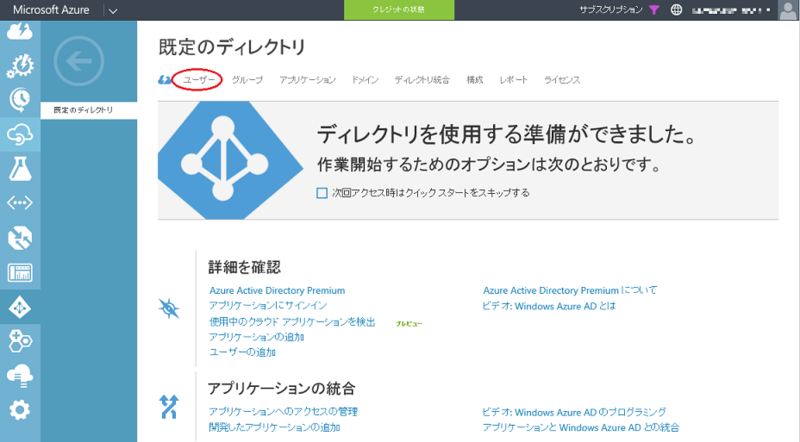Image resolution: width=800 pixels, height=442 pixels.
Task: Go back using the circular arrow button
Action: click(79, 61)
